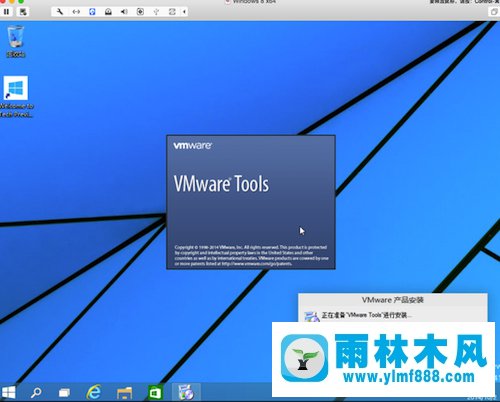Click the network double-arrow icon
The image size is (500, 402).
click(x=76, y=12)
